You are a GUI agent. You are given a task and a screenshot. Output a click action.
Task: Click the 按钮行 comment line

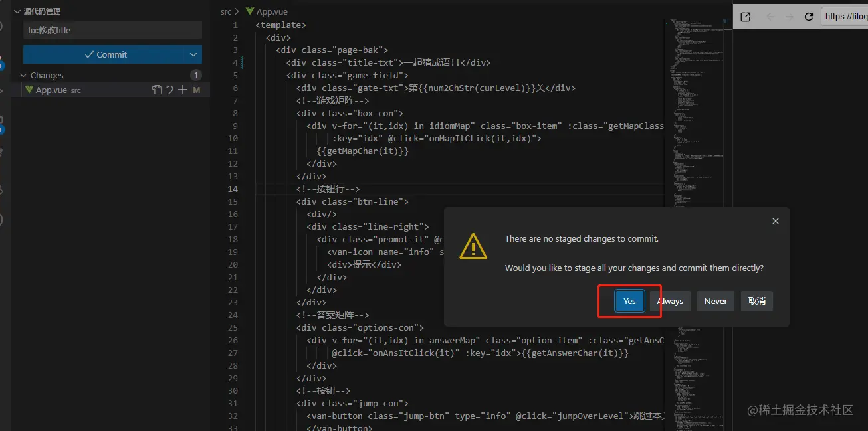tap(328, 189)
